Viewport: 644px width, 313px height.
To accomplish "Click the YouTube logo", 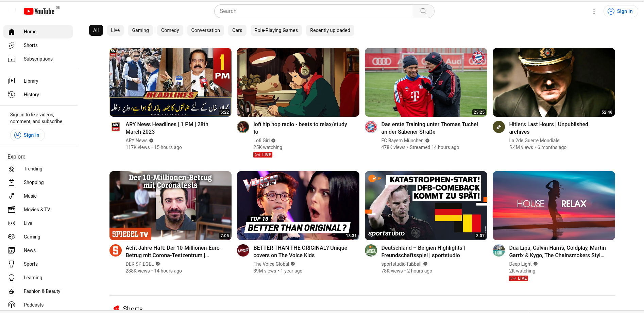I will [x=39, y=11].
